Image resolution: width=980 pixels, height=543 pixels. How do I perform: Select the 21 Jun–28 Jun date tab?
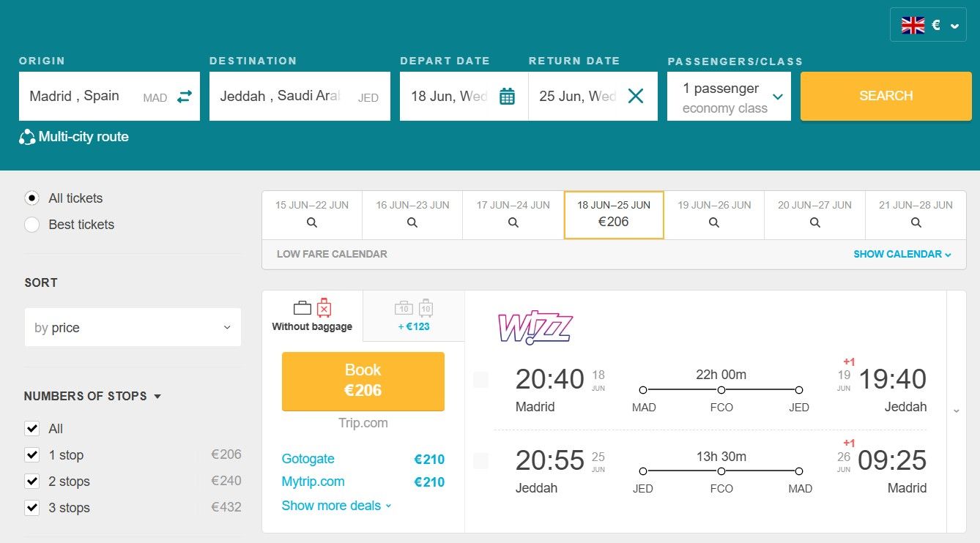915,214
